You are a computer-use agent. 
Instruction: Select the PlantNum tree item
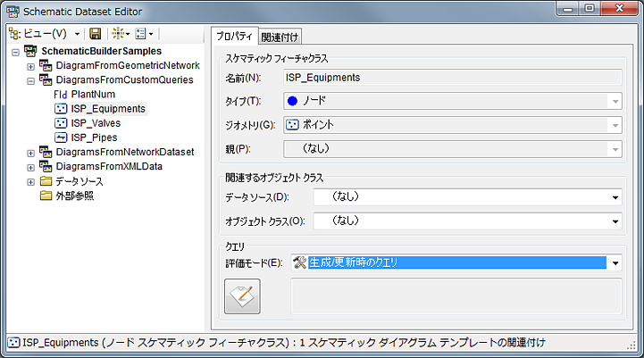coord(93,95)
